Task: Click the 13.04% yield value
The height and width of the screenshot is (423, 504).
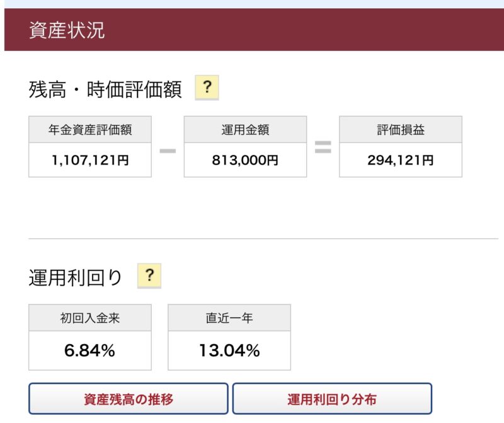Action: tap(229, 351)
